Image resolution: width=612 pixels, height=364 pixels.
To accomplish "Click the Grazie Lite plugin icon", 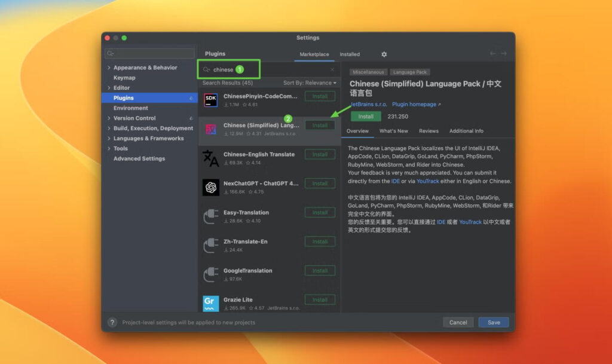I will (211, 303).
